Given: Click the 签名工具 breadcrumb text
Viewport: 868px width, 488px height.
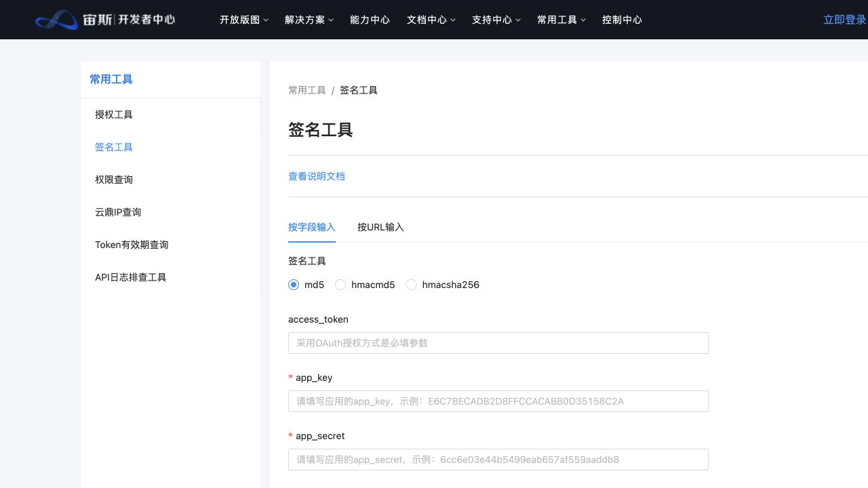Looking at the screenshot, I should pos(359,90).
